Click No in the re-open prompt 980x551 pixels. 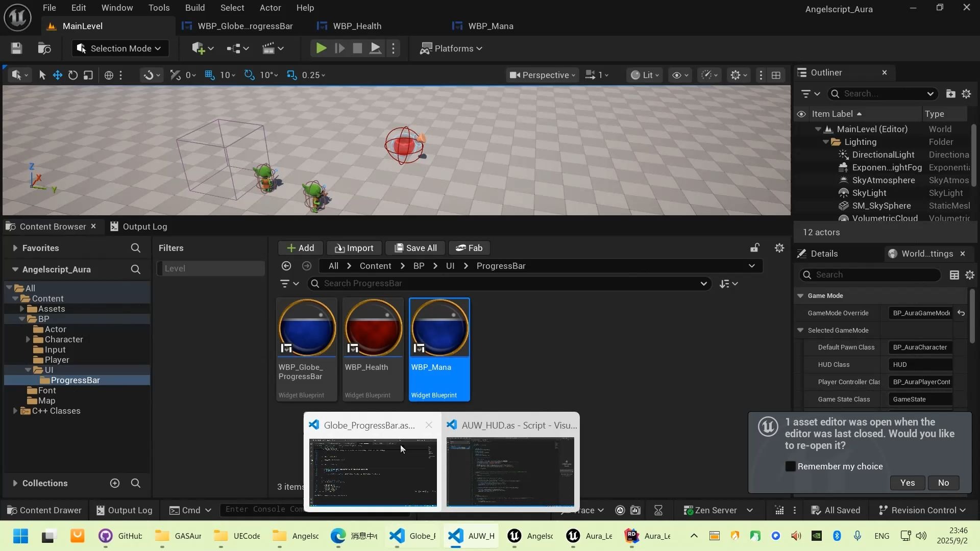pyautogui.click(x=943, y=483)
